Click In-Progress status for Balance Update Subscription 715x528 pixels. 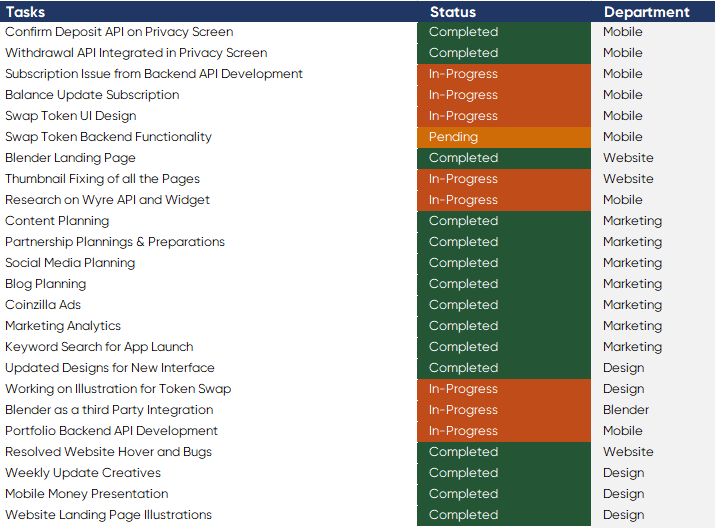click(504, 95)
